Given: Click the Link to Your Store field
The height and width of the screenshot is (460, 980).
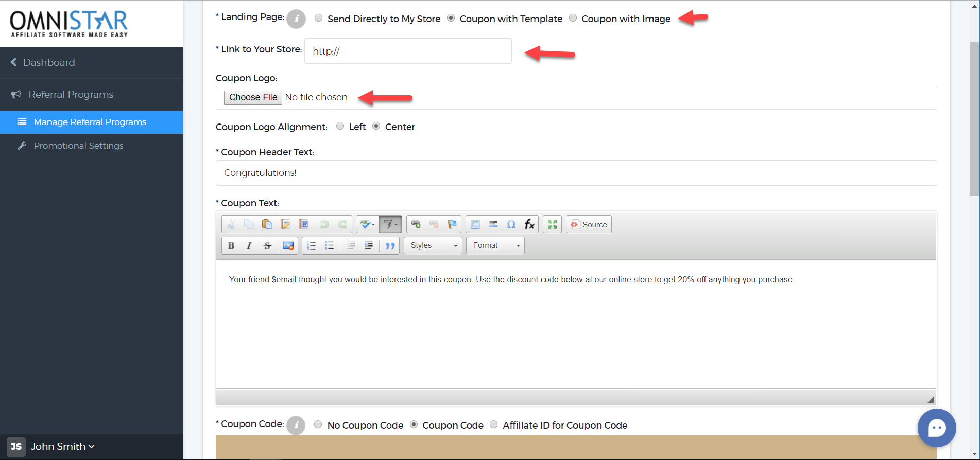Looking at the screenshot, I should click(x=408, y=51).
